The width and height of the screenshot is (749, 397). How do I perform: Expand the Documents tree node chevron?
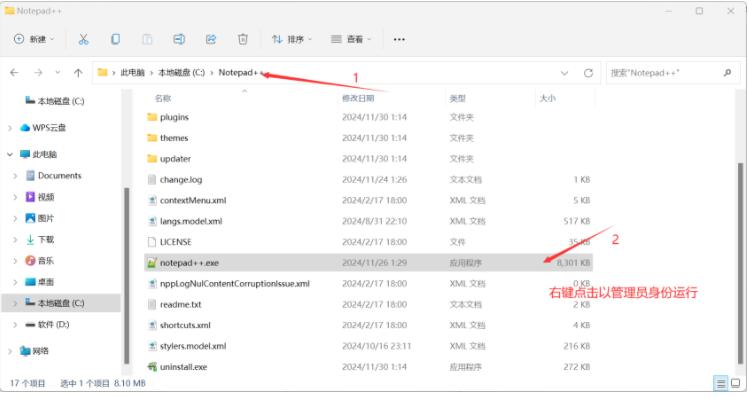click(15, 176)
